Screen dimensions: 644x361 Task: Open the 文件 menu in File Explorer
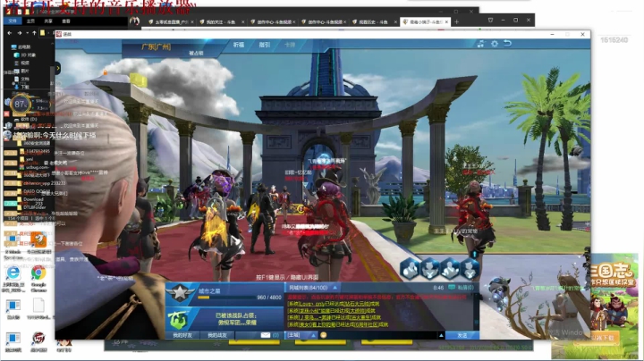coord(13,21)
